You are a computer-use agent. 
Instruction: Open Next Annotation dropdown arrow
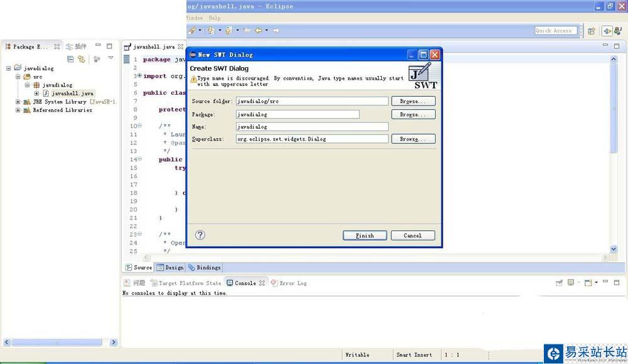[x=220, y=30]
